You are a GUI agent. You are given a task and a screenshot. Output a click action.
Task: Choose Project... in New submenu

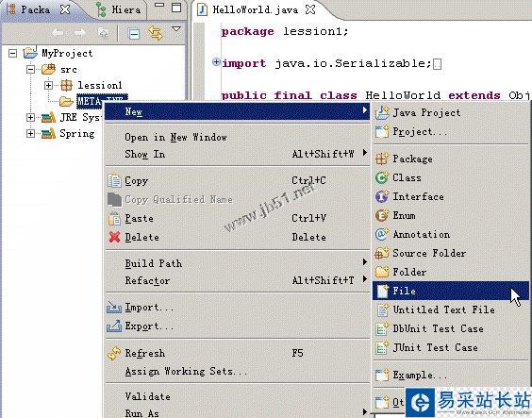coord(451,132)
